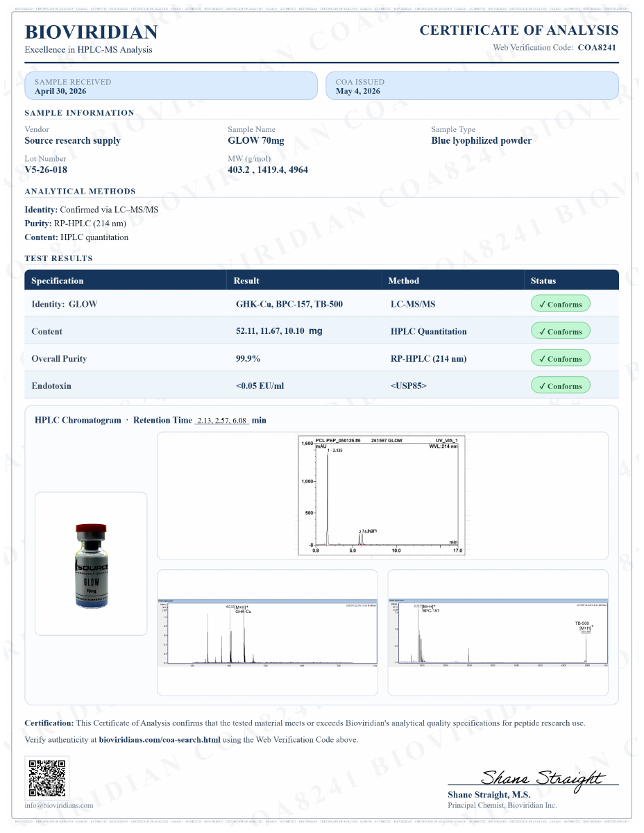Open the bioviridians.com/coa-search.html link

(x=160, y=739)
